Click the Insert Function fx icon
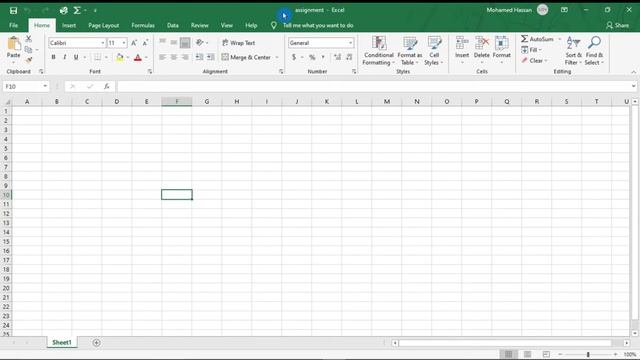Screen dimensions: 640x360 click(107, 86)
